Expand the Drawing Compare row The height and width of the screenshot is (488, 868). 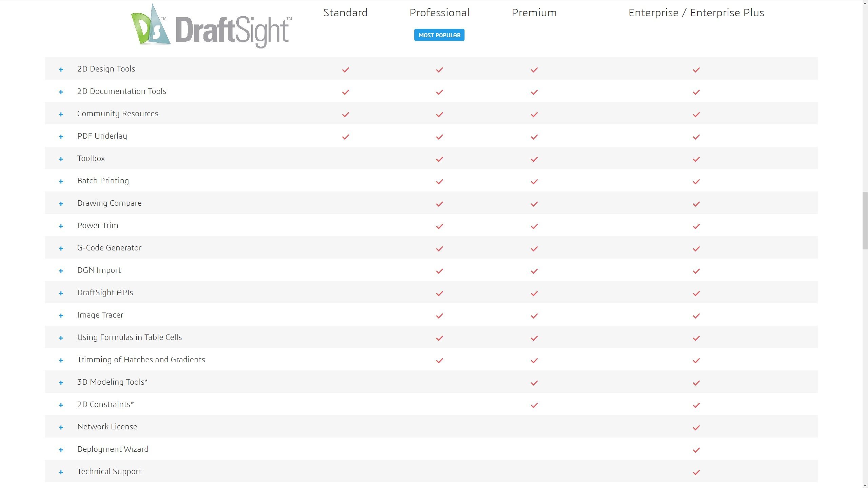(x=61, y=204)
